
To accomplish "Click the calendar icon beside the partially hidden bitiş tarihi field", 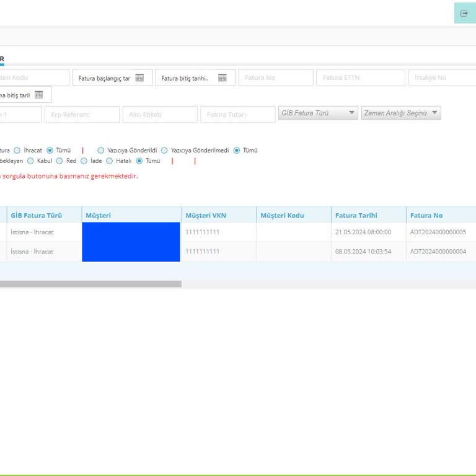I will (x=38, y=95).
